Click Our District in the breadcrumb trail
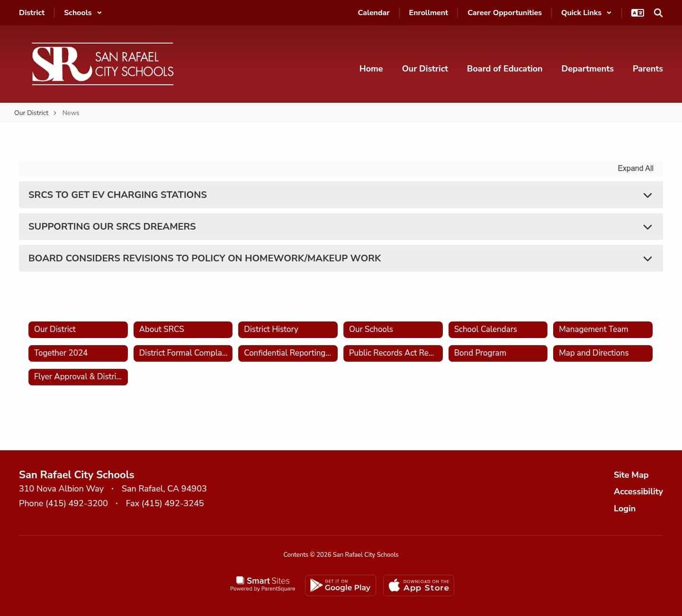Image resolution: width=682 pixels, height=616 pixels. click(31, 113)
